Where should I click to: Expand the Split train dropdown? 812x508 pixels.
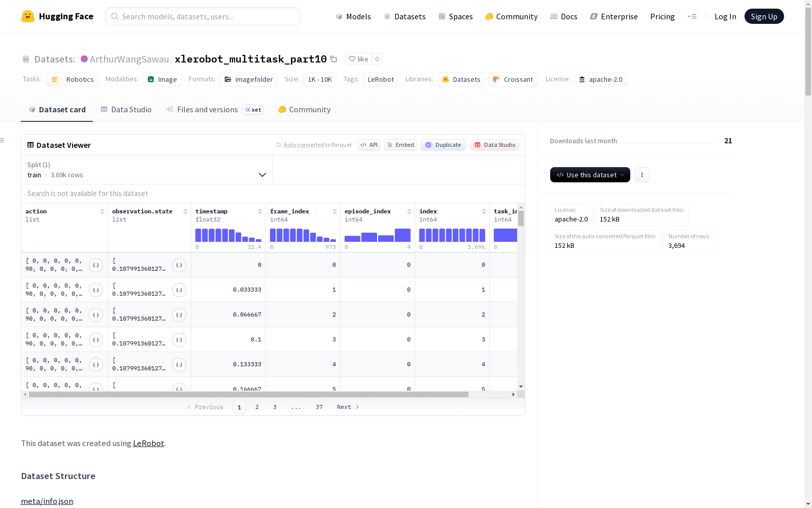tap(147, 170)
